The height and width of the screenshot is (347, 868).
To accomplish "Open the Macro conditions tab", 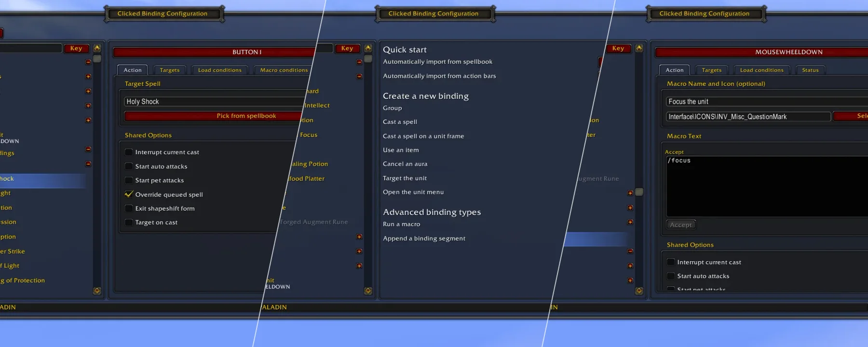I will (284, 70).
